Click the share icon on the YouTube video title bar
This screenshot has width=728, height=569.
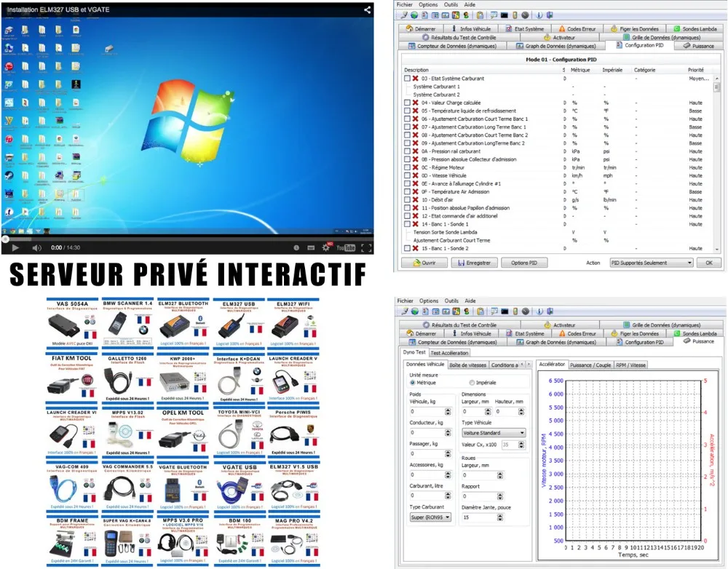pyautogui.click(x=367, y=9)
